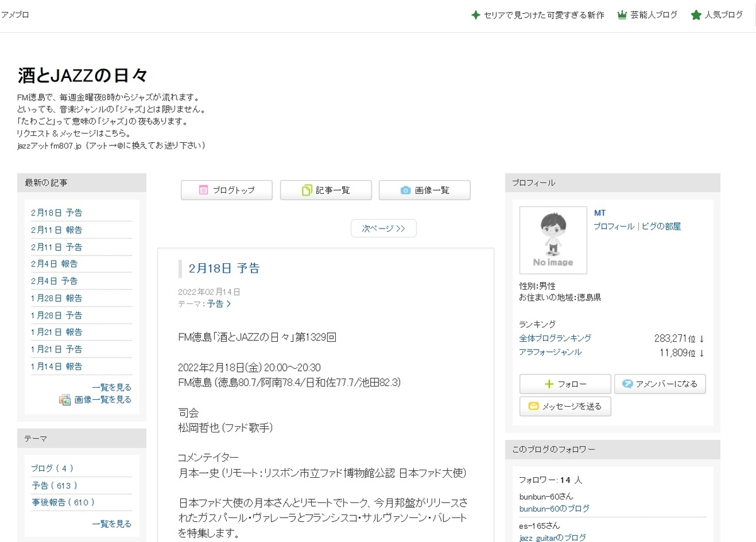Click アメンバーになる button

(660, 384)
